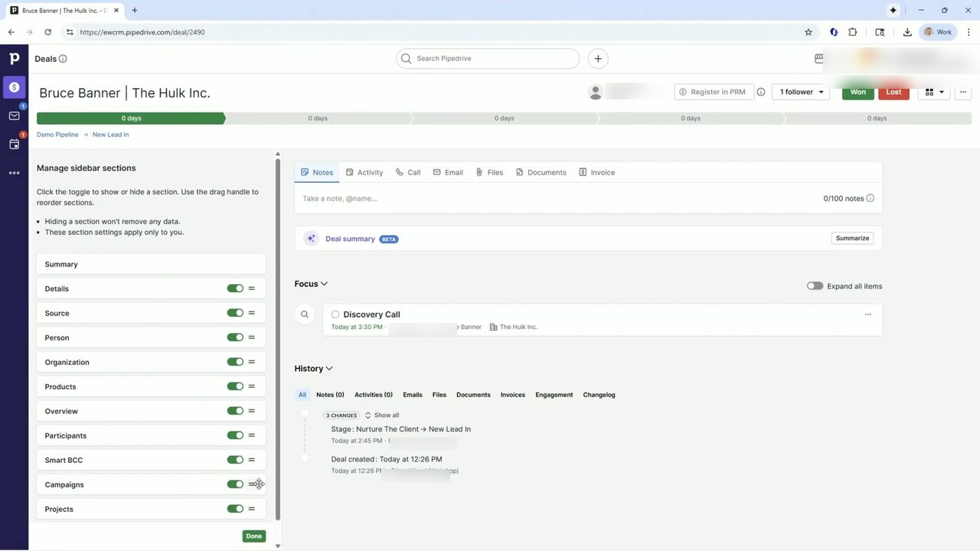This screenshot has height=551, width=980.
Task: Switch to the Email tab
Action: coord(448,173)
